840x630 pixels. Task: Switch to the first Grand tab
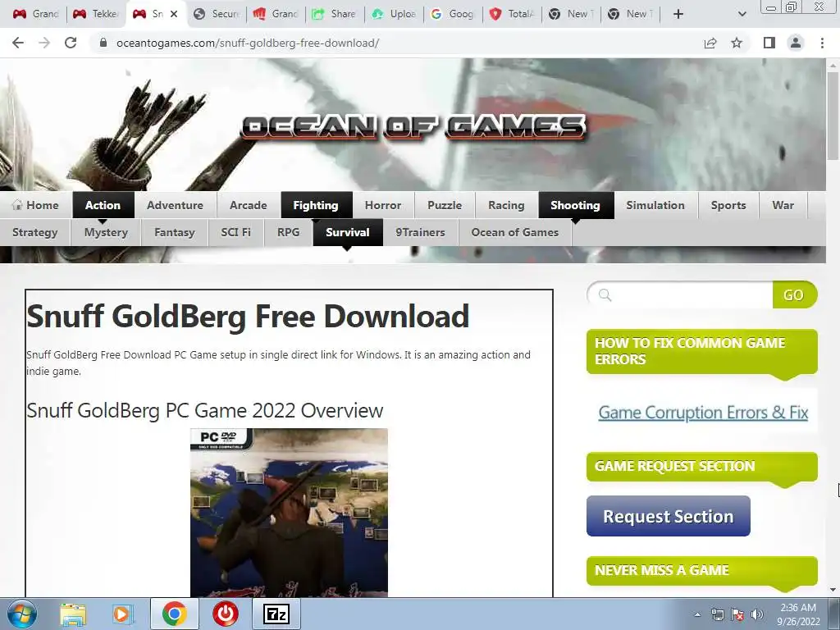coord(36,15)
